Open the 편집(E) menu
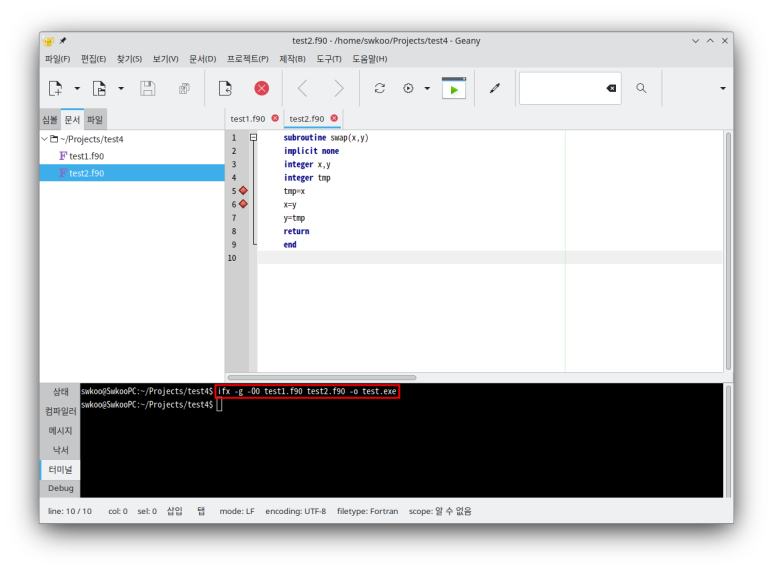The width and height of the screenshot is (773, 570). pyautogui.click(x=94, y=59)
